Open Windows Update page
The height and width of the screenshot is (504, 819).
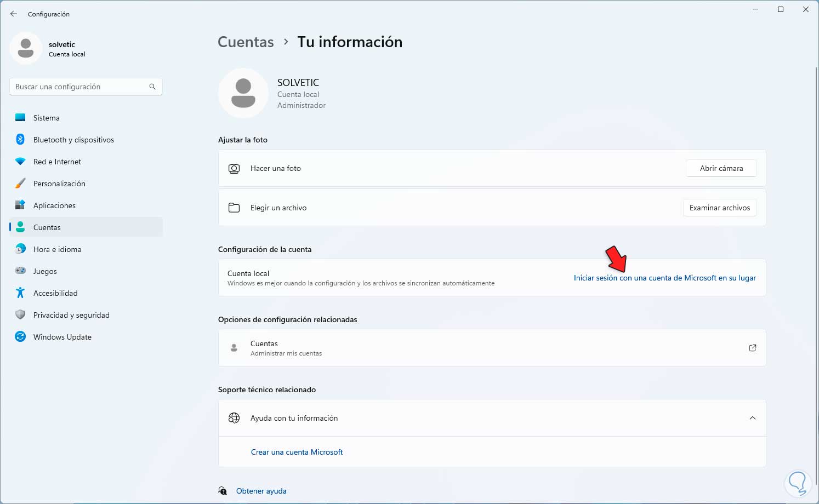coord(86,337)
